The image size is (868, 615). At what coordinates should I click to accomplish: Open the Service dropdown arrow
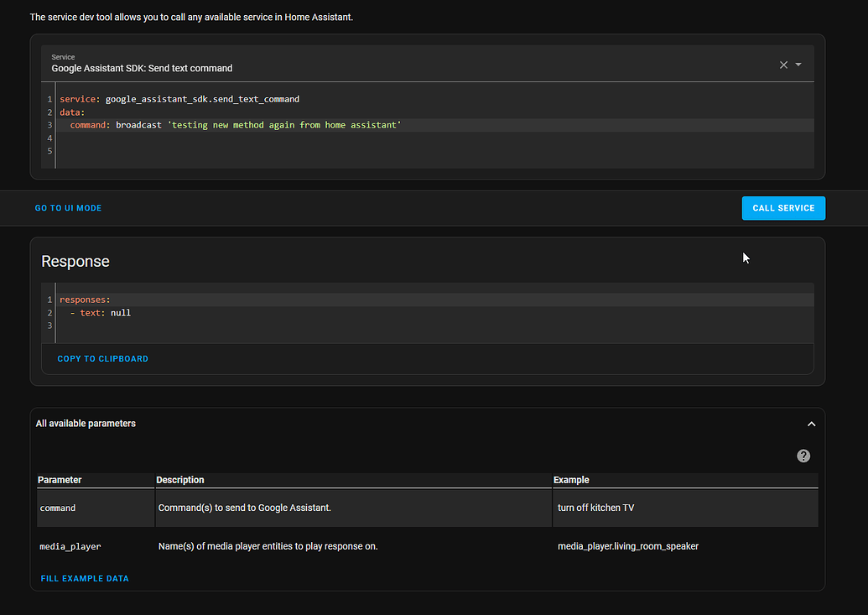coord(798,65)
